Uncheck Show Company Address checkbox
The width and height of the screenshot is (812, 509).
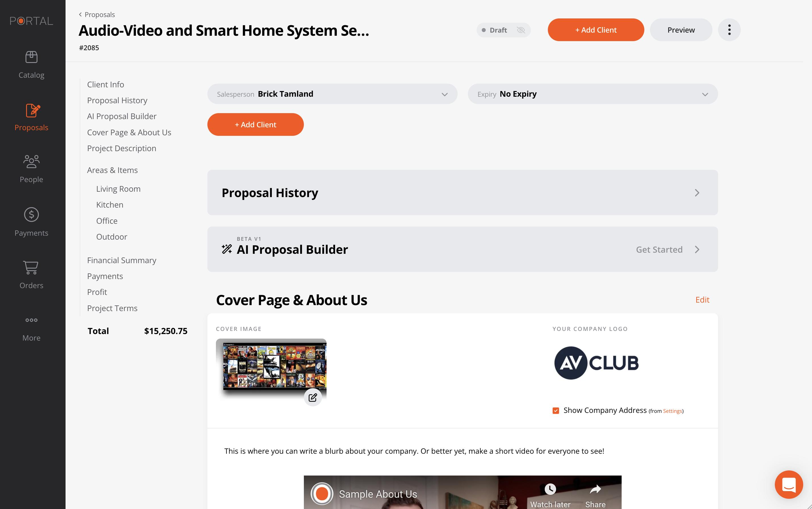(556, 411)
